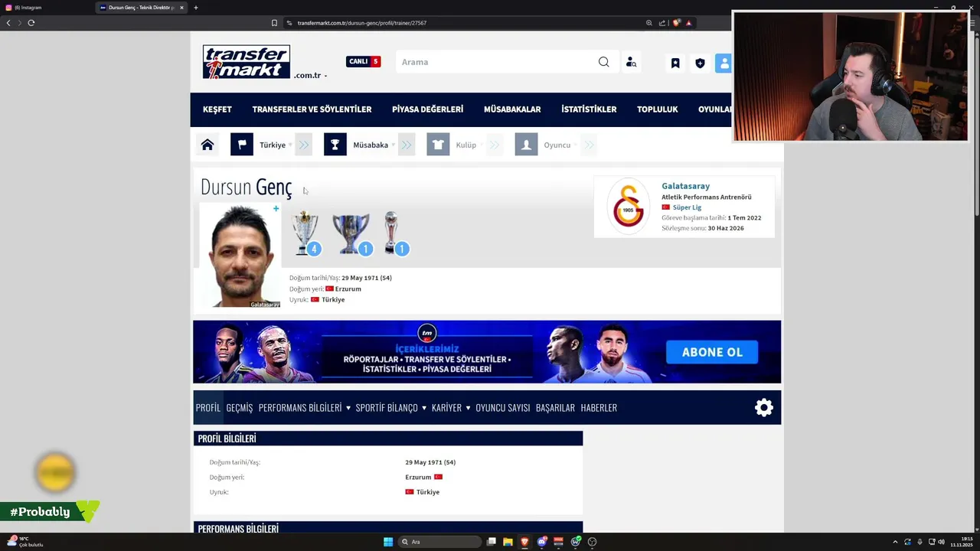Click the plus icon on profile photo
Screen dimensions: 980x551
tap(276, 208)
